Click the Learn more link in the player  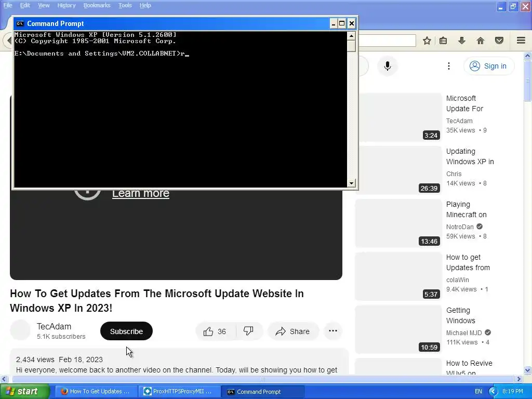tap(140, 193)
